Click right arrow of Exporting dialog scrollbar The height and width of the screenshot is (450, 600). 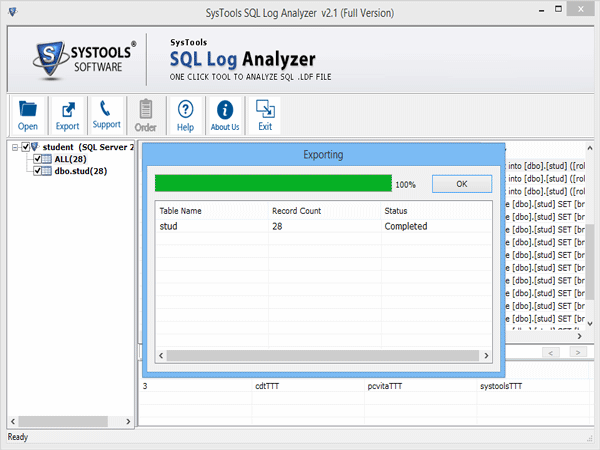tap(486, 355)
